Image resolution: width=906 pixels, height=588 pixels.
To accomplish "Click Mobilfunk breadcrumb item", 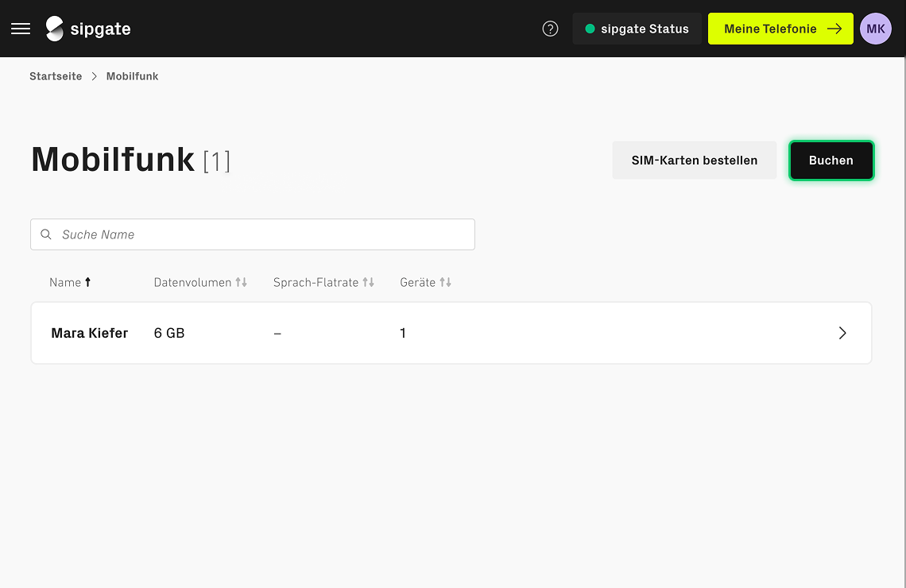I will [x=132, y=76].
